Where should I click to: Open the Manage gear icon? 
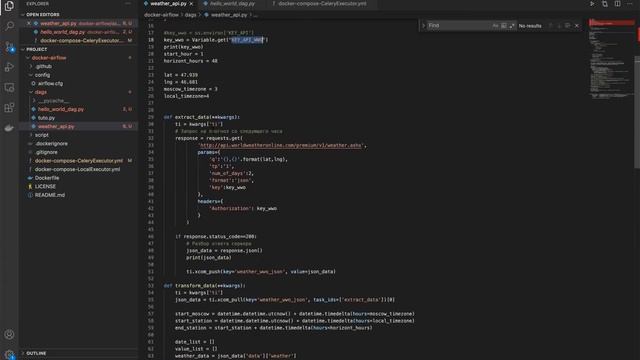click(x=9, y=354)
